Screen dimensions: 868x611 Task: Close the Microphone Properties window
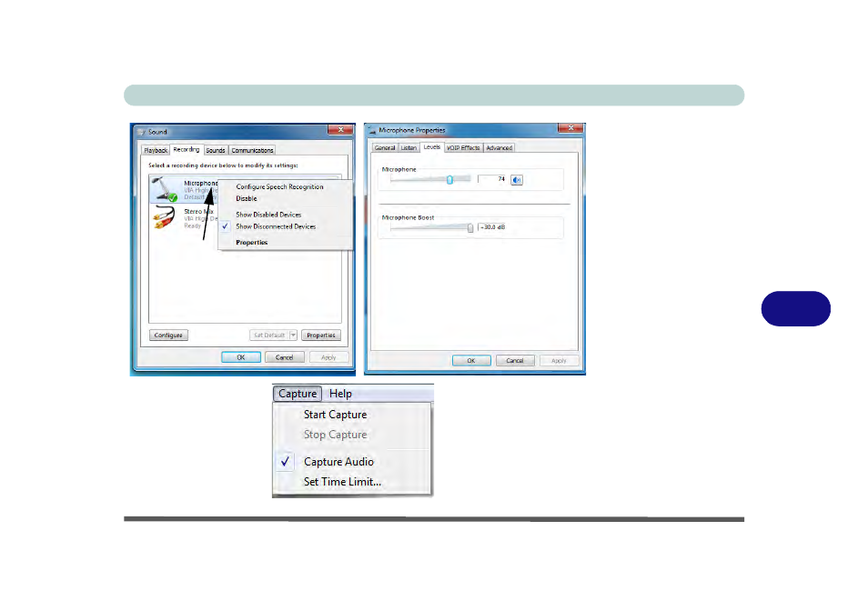[570, 127]
